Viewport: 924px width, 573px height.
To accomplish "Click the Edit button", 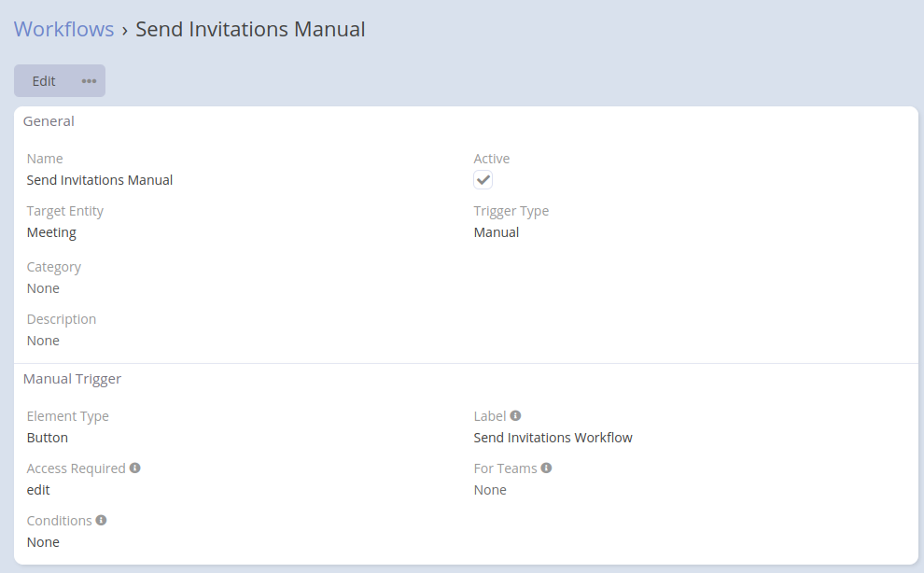I will pyautogui.click(x=44, y=81).
